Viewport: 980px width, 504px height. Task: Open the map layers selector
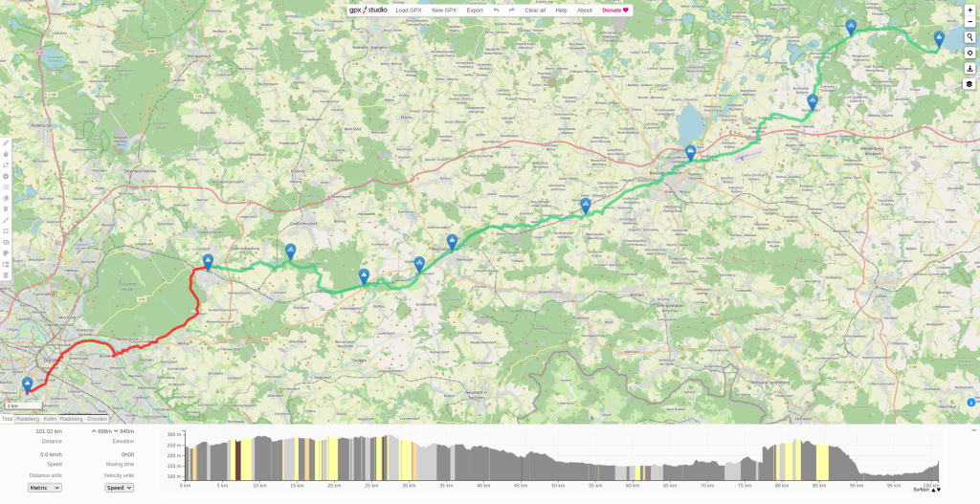click(x=969, y=84)
